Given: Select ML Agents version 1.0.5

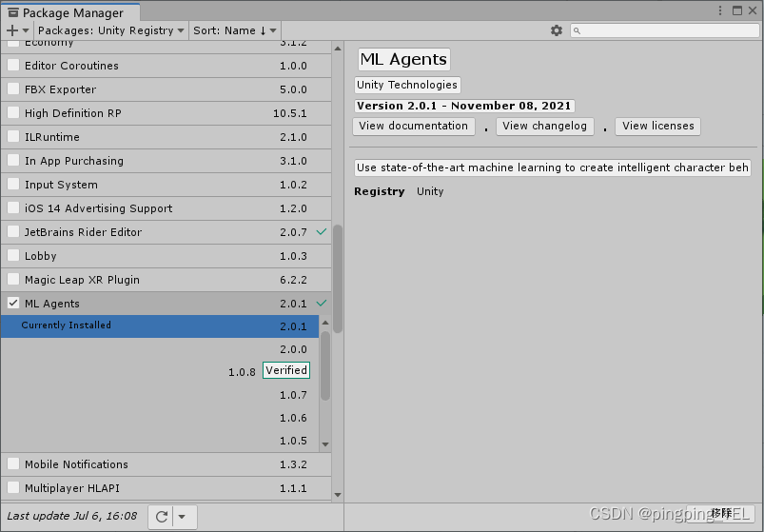Looking at the screenshot, I should [160, 441].
